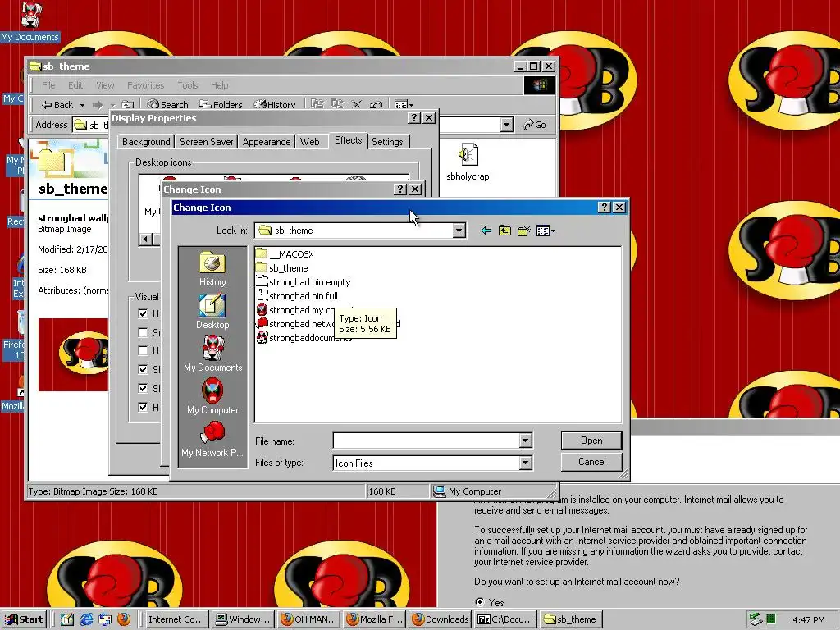The width and height of the screenshot is (840, 630).
Task: Toggle the last Visual effects checkbox starting with H
Action: (x=143, y=407)
